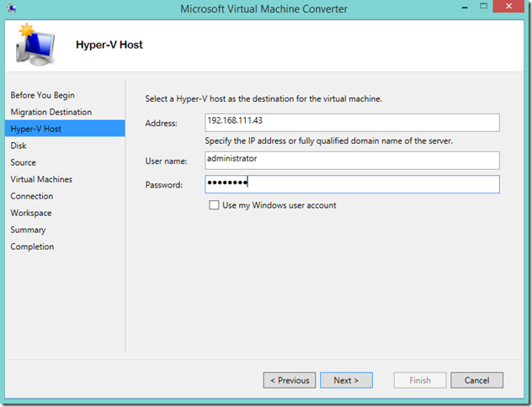Cancel the conversion wizard

tap(476, 380)
